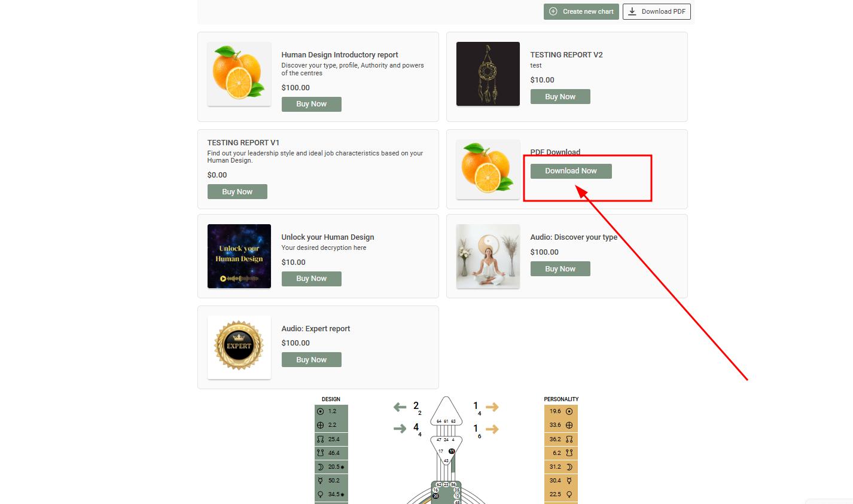The width and height of the screenshot is (853, 504).
Task: Click the EXPERT gold badge image
Action: [239, 347]
